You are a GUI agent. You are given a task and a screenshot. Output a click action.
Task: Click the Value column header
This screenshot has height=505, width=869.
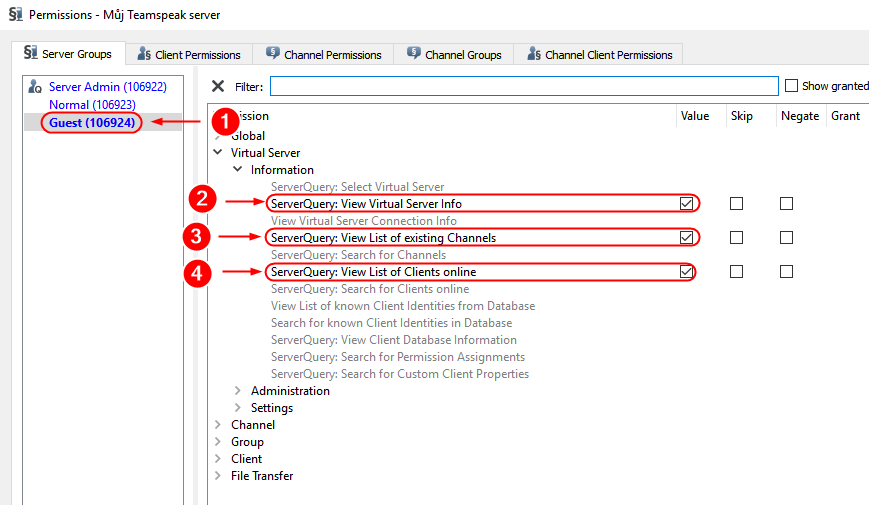tap(695, 116)
